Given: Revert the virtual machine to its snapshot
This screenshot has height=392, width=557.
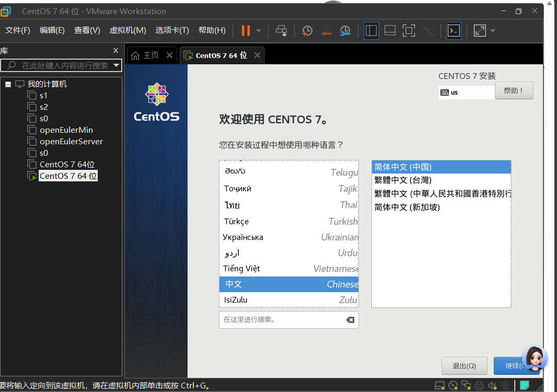Looking at the screenshot, I should click(326, 30).
